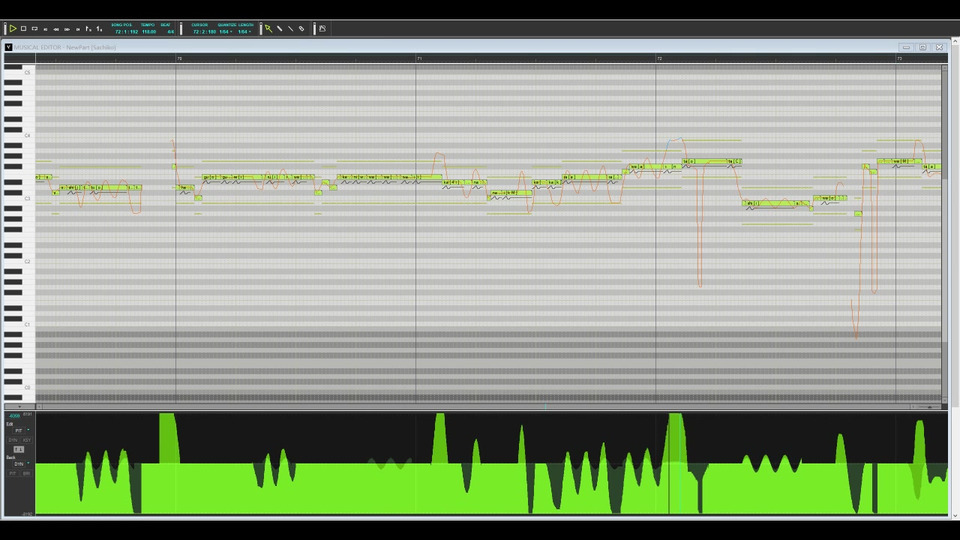Click the TEMPO value 118.00

(x=149, y=32)
